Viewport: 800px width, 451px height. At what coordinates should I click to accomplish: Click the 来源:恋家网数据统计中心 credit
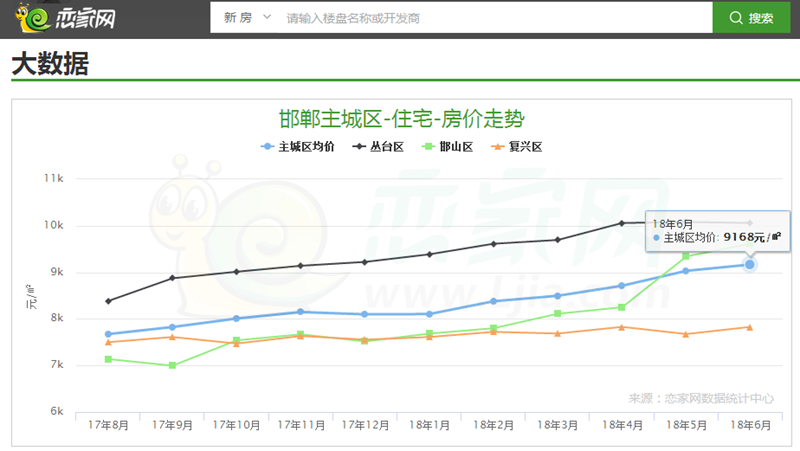tap(701, 398)
